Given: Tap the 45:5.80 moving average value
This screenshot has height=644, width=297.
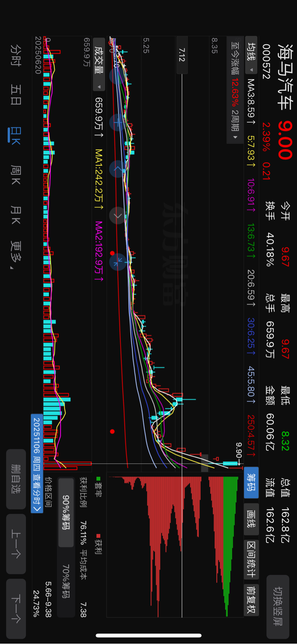Looking at the screenshot, I should click(x=251, y=385).
